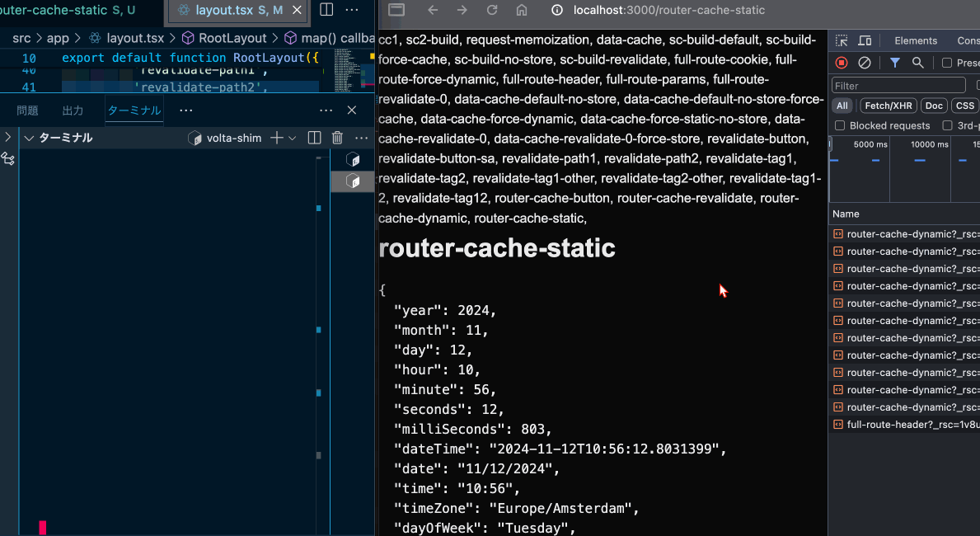Click the "timeZone": "Europe/Amsterdam" line

[x=516, y=508]
